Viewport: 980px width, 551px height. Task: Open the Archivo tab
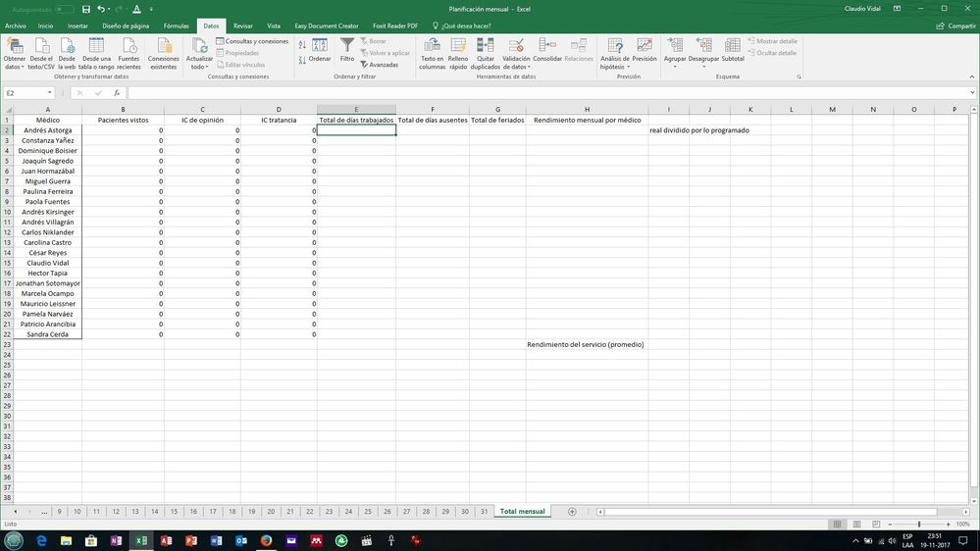click(16, 26)
